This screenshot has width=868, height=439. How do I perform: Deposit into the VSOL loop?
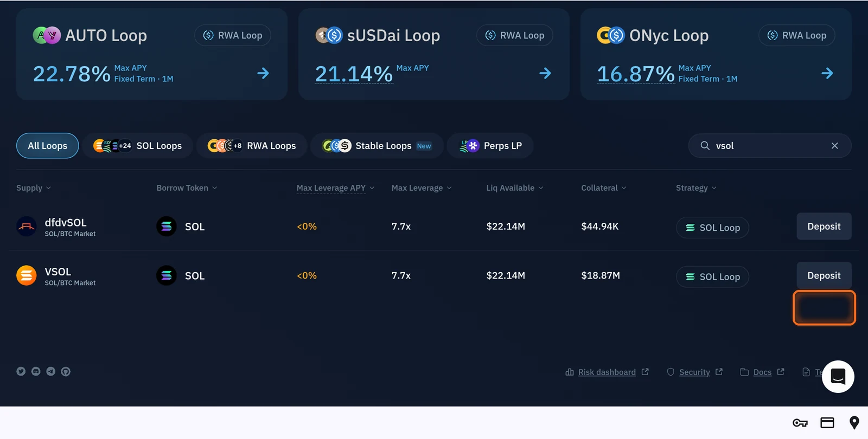click(x=824, y=275)
